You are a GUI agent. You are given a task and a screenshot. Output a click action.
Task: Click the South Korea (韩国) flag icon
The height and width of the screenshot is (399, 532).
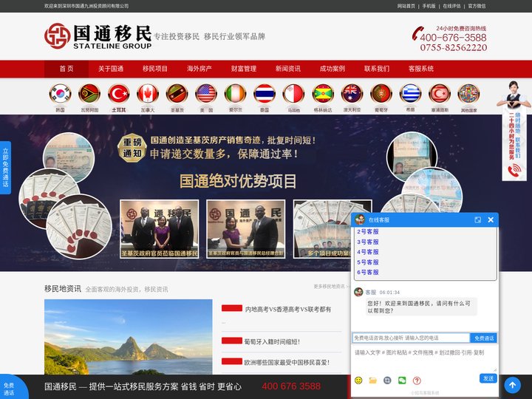(60, 94)
